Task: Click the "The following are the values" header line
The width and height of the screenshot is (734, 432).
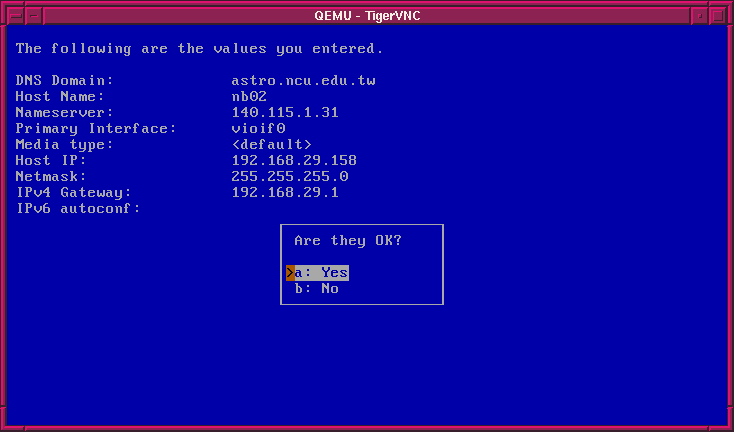Action: (x=199, y=48)
